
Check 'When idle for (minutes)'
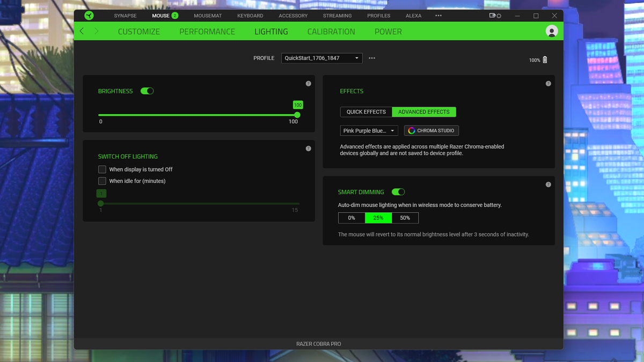point(102,181)
